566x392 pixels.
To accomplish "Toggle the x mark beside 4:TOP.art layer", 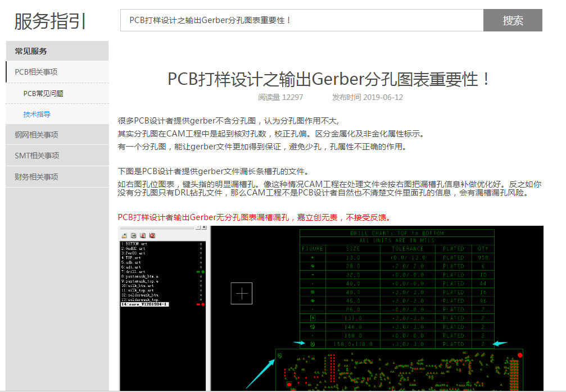I will coord(201,258).
